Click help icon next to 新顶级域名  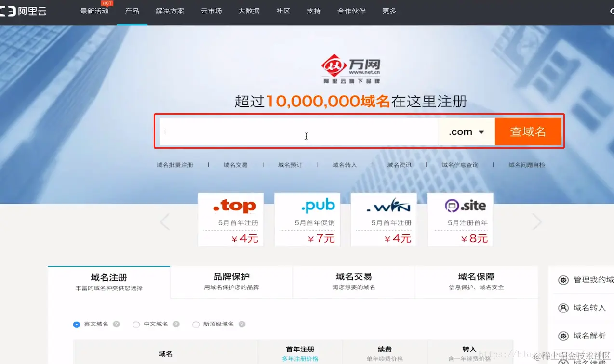pyautogui.click(x=242, y=324)
